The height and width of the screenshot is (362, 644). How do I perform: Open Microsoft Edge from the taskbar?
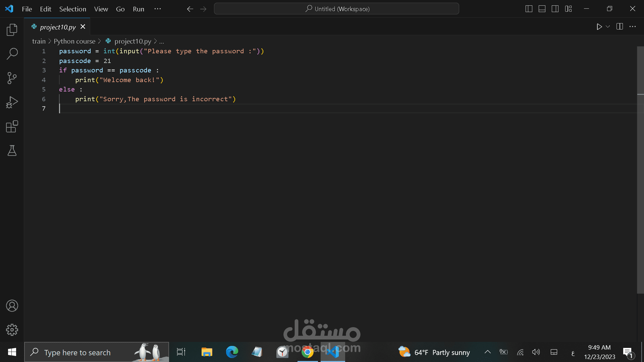(232, 352)
